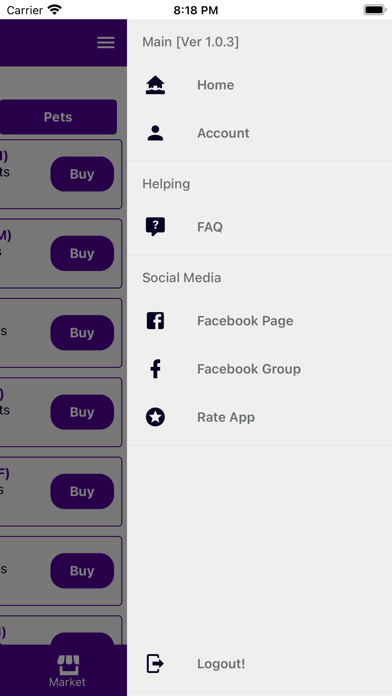Click the Logout exit icon
The height and width of the screenshot is (696, 392).
pyautogui.click(x=155, y=664)
